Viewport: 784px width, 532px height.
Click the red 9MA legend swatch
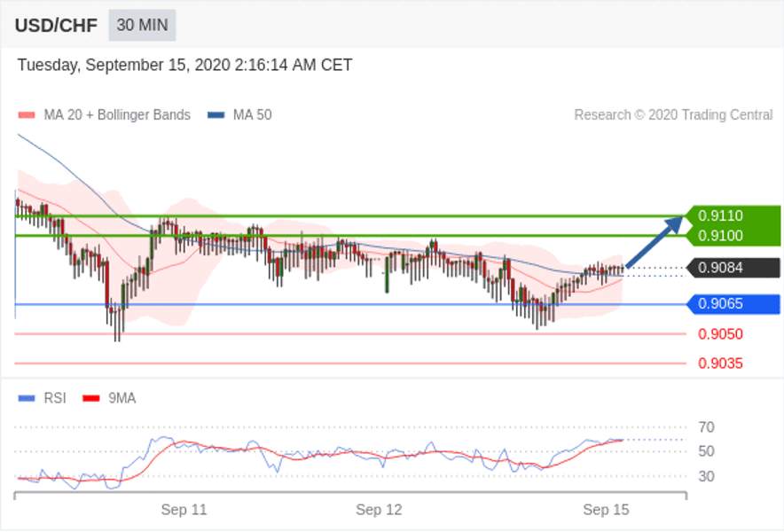click(91, 398)
